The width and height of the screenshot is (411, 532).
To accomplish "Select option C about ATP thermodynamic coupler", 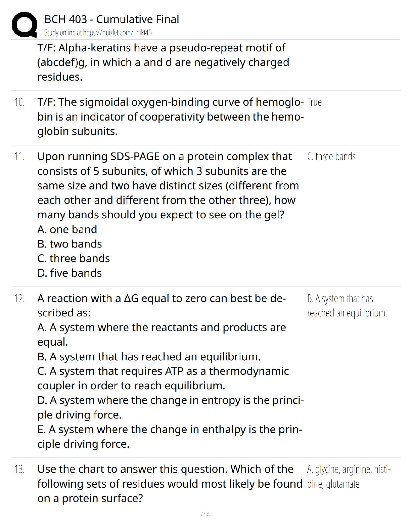I will pyautogui.click(x=163, y=379).
